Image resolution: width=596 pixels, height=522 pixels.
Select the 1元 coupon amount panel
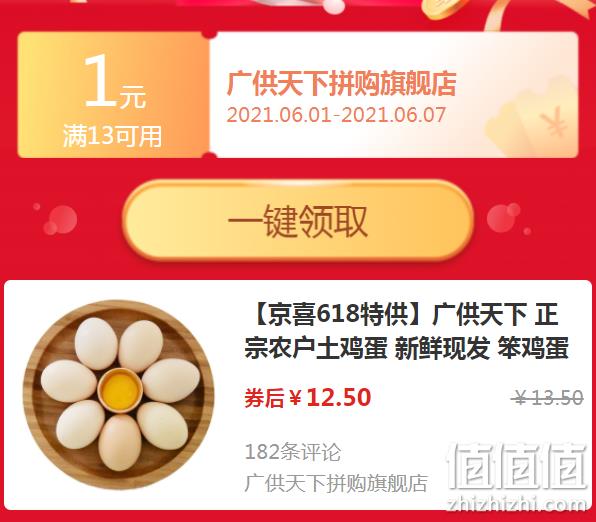(x=113, y=95)
